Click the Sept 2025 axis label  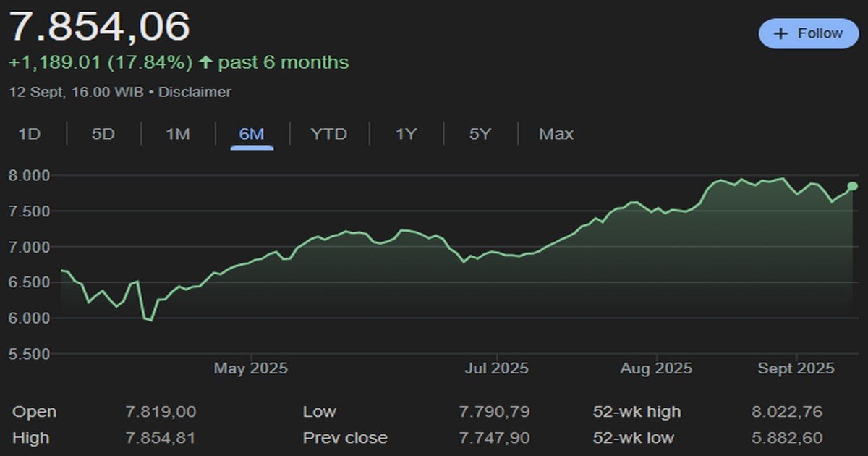(796, 369)
